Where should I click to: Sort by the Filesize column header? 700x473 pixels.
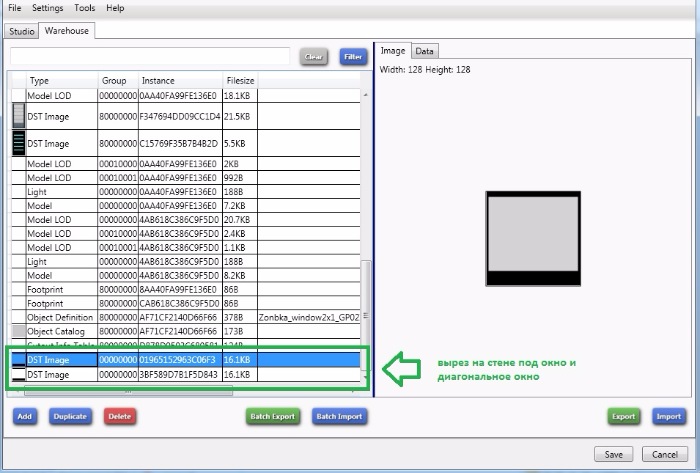[240, 80]
